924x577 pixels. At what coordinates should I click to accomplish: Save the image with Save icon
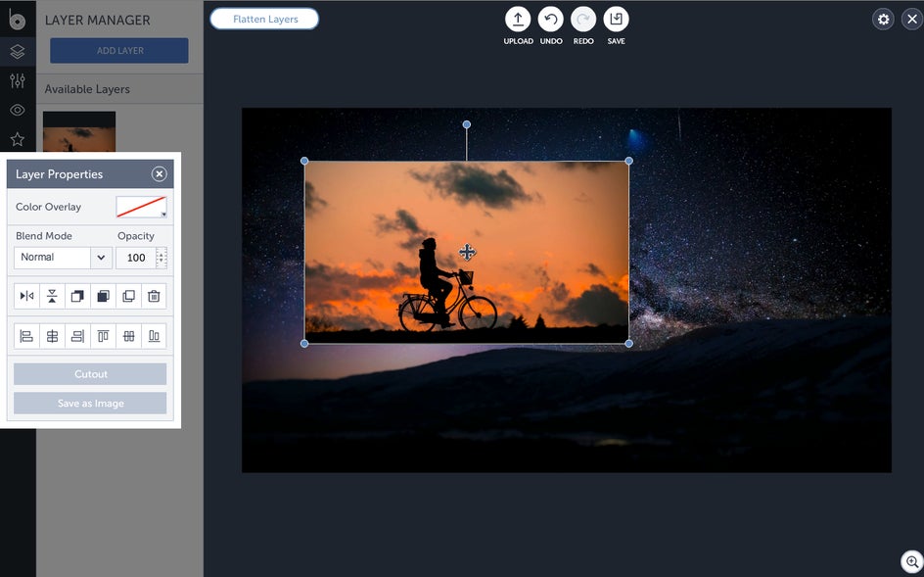coord(616,20)
